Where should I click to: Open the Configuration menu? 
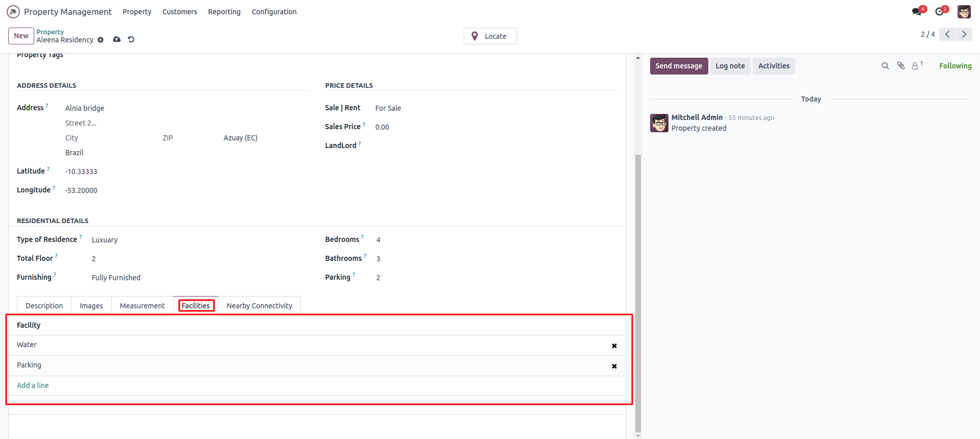[x=274, y=12]
